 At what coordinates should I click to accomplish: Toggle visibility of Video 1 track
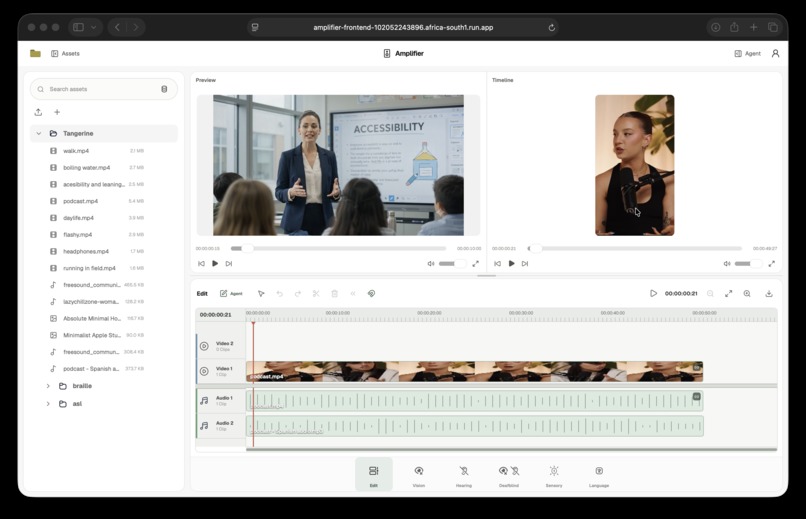(x=204, y=371)
